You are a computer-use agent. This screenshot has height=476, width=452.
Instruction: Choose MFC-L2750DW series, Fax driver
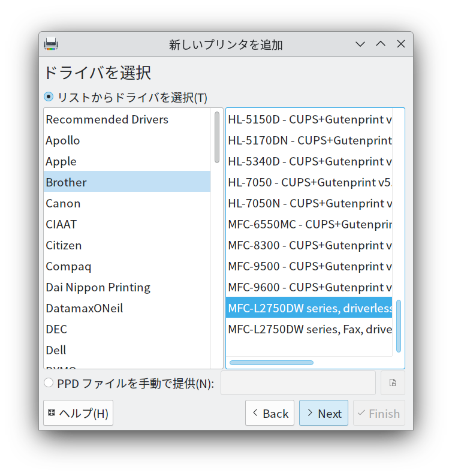coord(309,329)
